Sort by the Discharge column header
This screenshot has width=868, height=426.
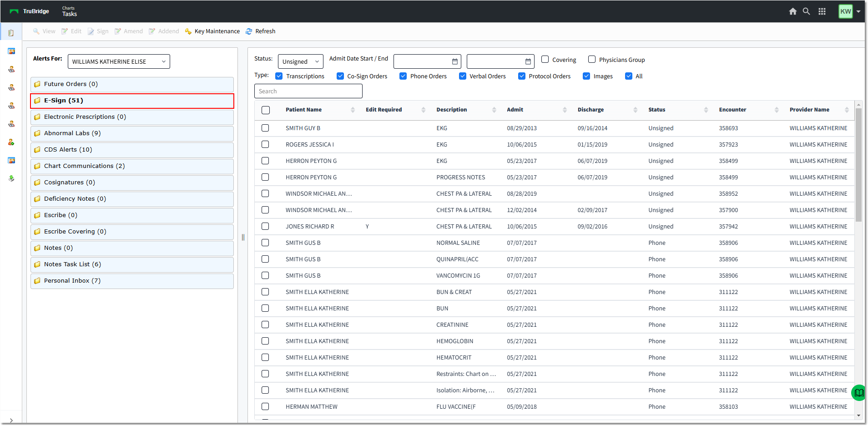click(590, 110)
